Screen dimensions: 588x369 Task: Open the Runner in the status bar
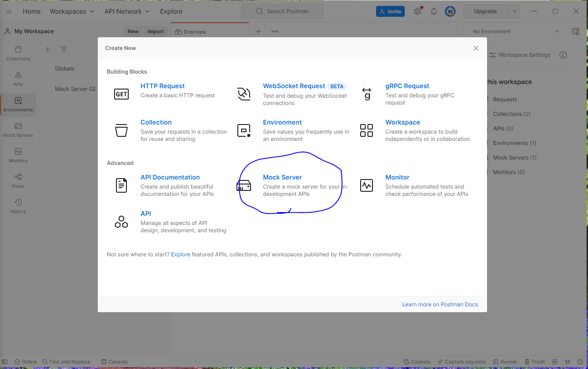[x=505, y=362]
